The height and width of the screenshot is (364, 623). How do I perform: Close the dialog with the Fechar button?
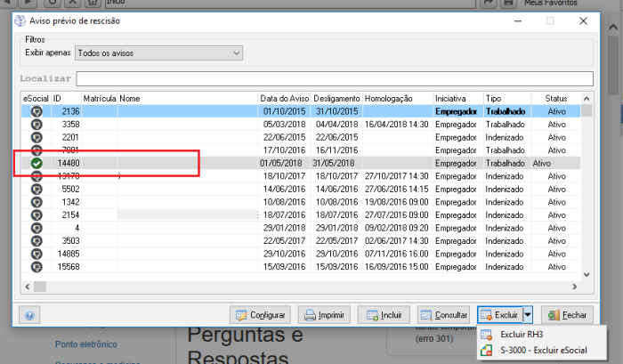click(566, 315)
